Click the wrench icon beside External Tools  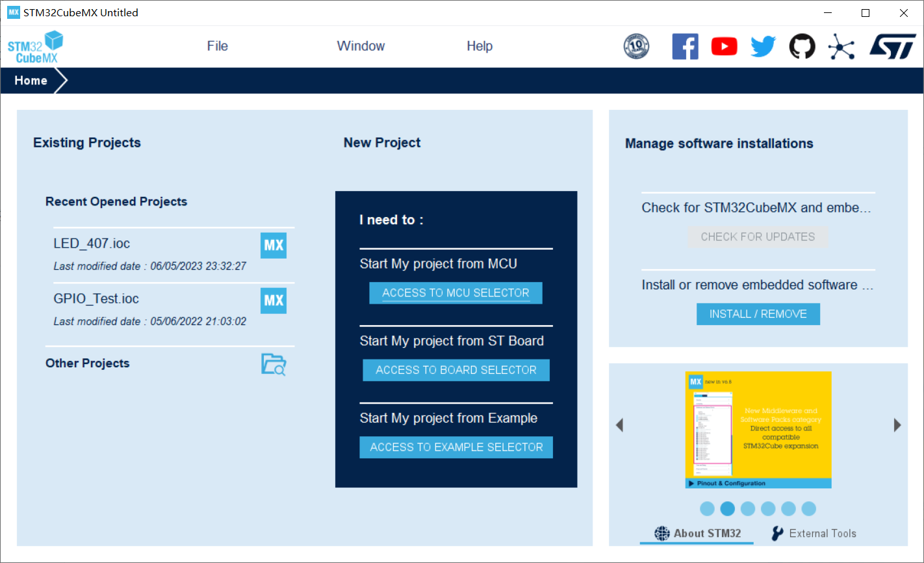(777, 533)
